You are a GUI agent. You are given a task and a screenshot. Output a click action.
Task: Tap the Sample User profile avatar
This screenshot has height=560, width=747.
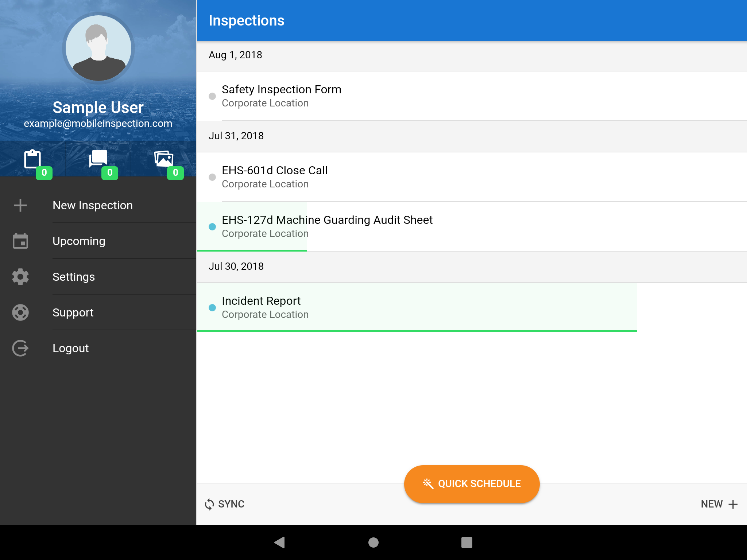coord(98,48)
